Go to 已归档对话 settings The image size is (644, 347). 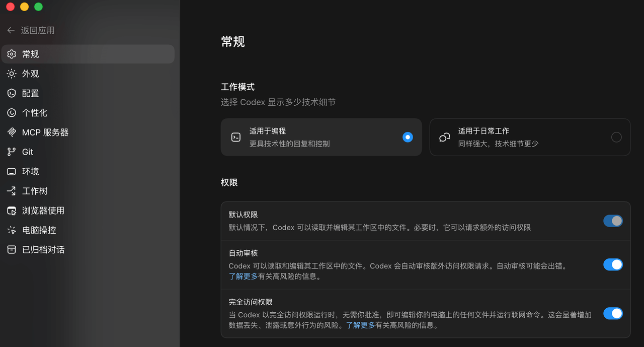[x=88, y=249]
